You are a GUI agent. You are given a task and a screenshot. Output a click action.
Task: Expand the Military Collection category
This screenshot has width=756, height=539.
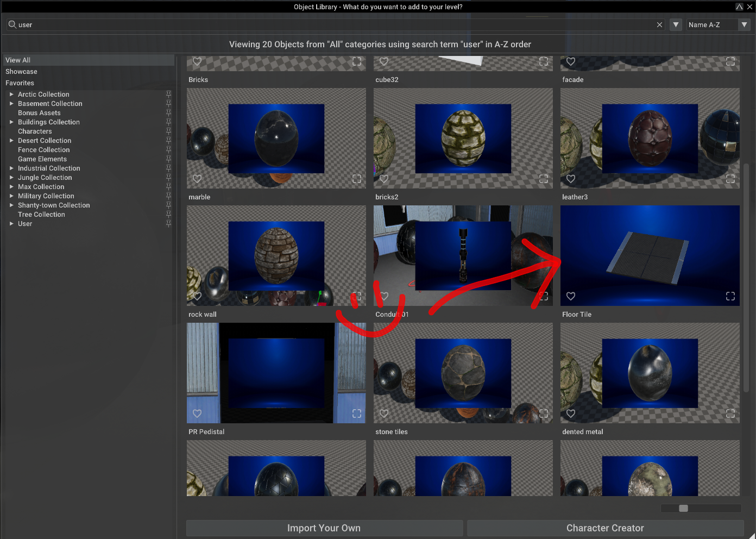coord(12,196)
